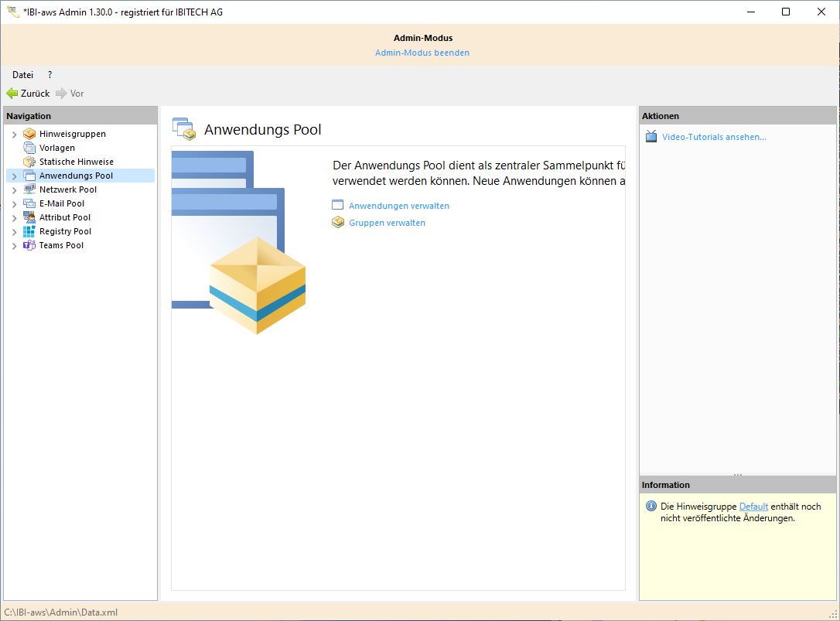Expand the Netzwerk Pool tree node
This screenshot has width=840, height=621.
click(14, 190)
